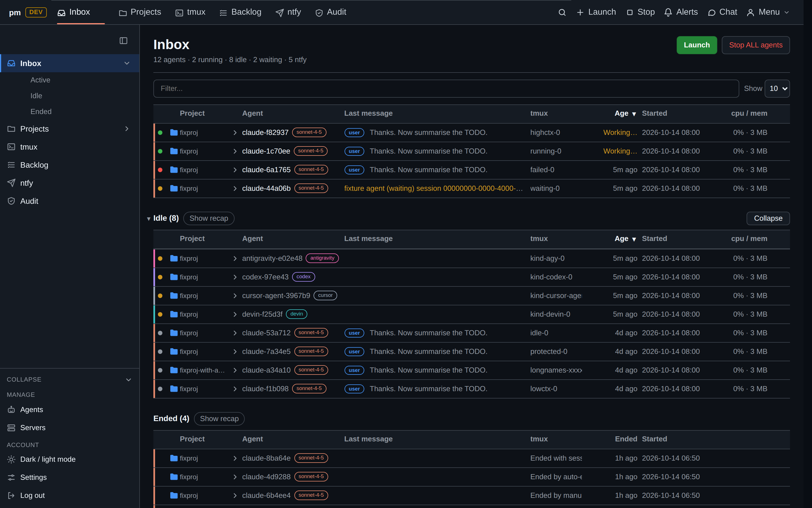
Task: Switch to the tmux top tab
Action: point(191,12)
